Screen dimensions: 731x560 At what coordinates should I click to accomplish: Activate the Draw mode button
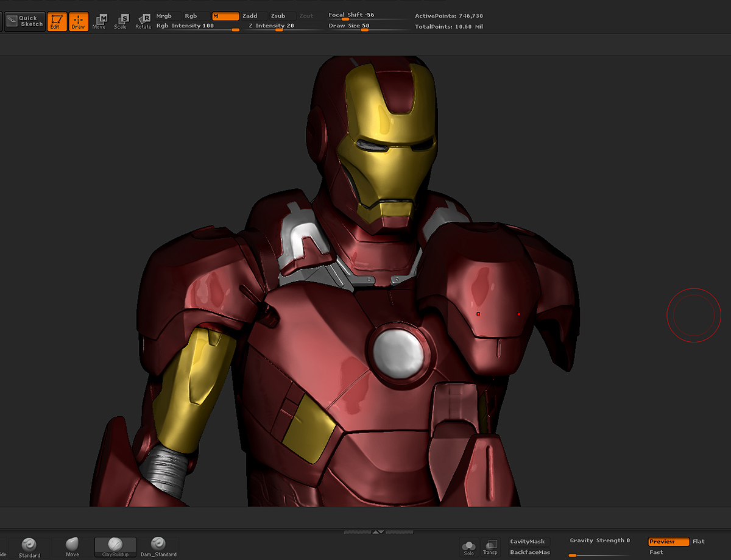click(79, 22)
